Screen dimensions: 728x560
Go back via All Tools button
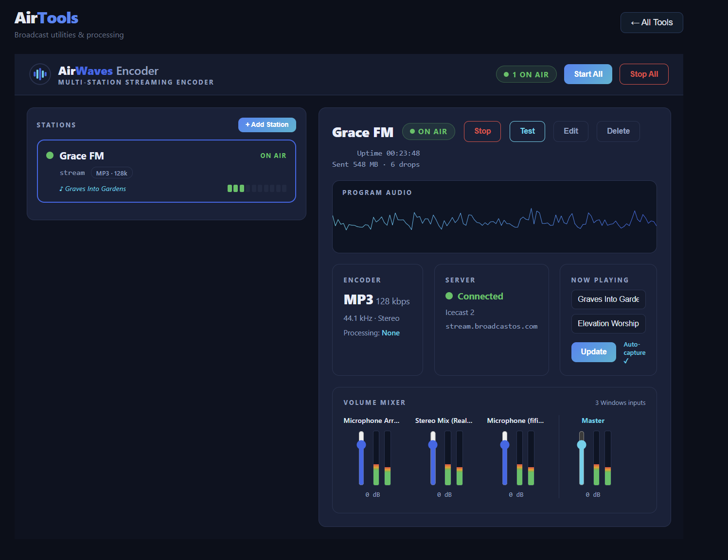[652, 22]
